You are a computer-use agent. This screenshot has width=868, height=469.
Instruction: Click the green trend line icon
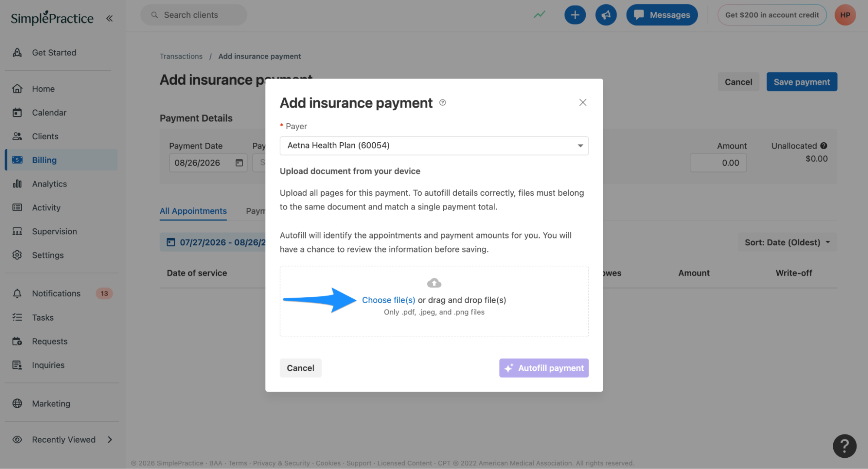539,15
